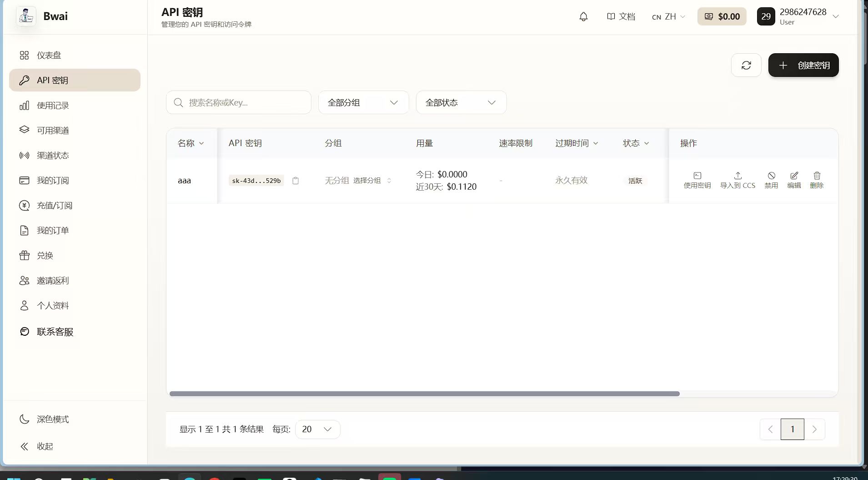Open the 全部状态 filter dropdown
The image size is (868, 480).
(461, 102)
